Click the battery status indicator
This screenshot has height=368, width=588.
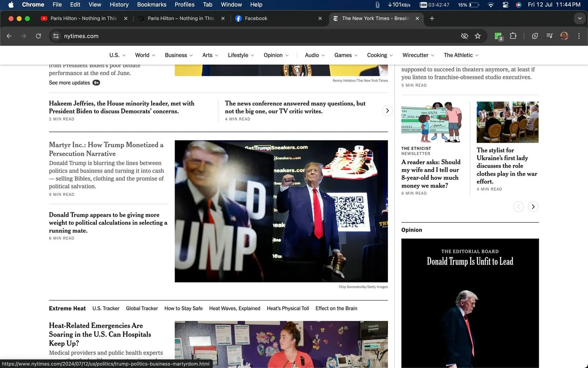[x=469, y=5]
